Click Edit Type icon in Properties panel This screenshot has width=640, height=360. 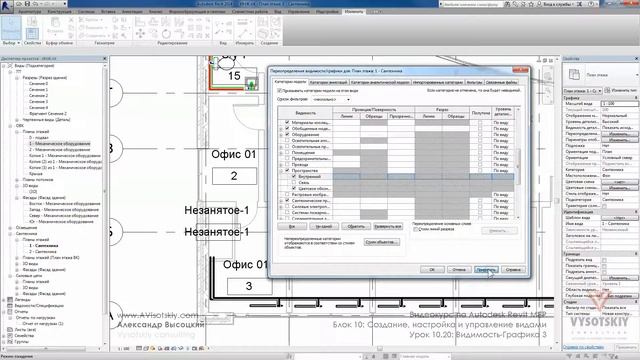coord(607,90)
